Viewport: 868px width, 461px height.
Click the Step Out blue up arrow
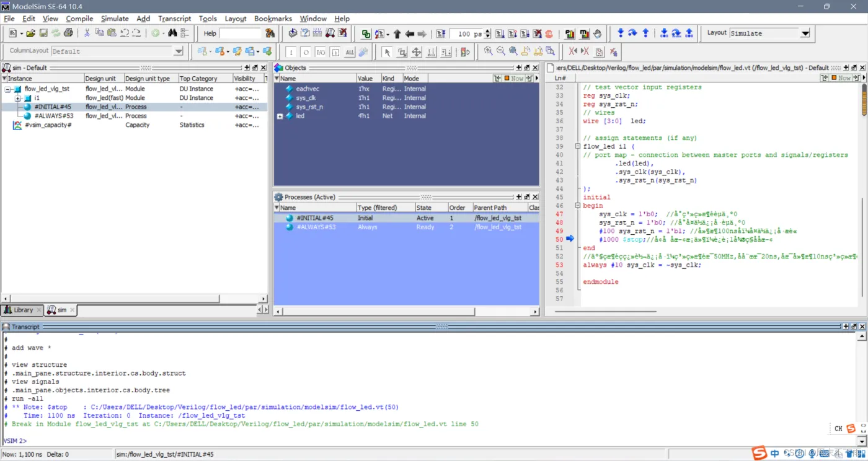[x=645, y=33]
